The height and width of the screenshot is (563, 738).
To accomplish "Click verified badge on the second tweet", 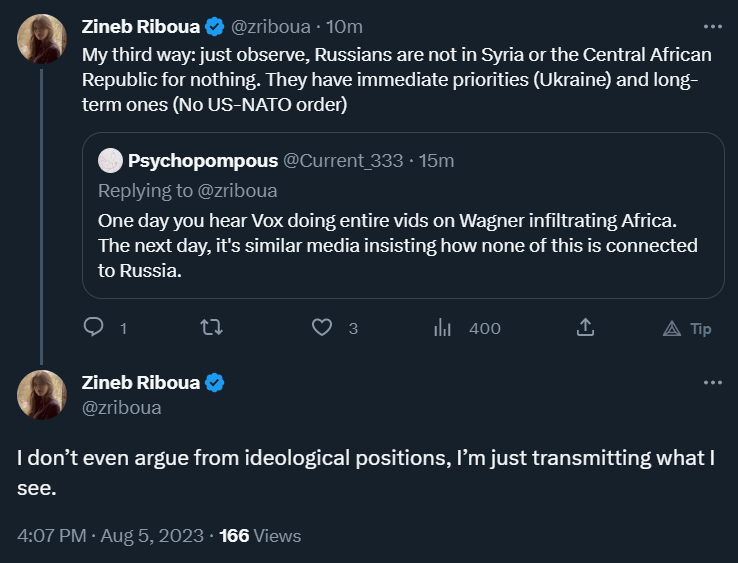I will click(215, 383).
